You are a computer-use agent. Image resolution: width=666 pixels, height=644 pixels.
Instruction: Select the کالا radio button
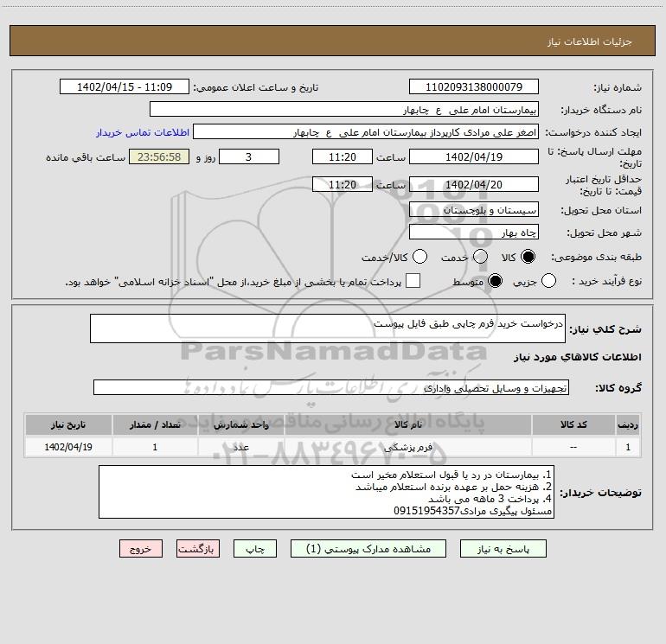click(x=528, y=257)
